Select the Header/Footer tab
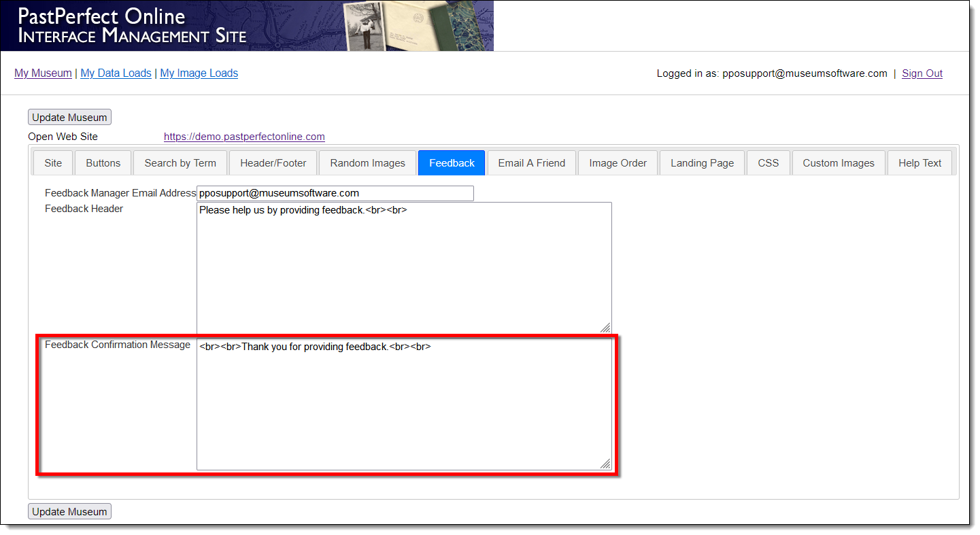 click(273, 163)
